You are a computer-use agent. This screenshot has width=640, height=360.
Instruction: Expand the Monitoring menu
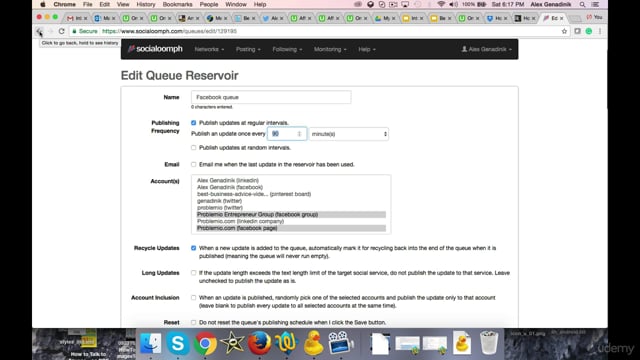tap(330, 49)
